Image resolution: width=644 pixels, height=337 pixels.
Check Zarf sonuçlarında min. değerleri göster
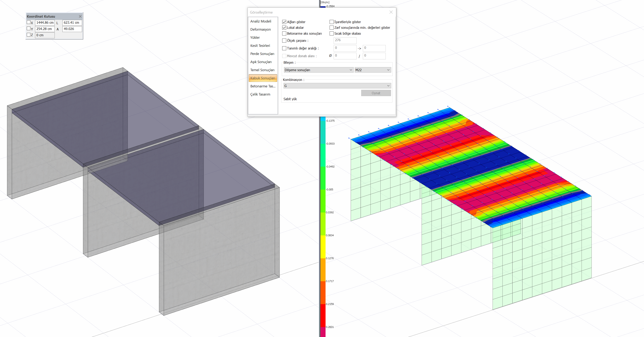(331, 28)
